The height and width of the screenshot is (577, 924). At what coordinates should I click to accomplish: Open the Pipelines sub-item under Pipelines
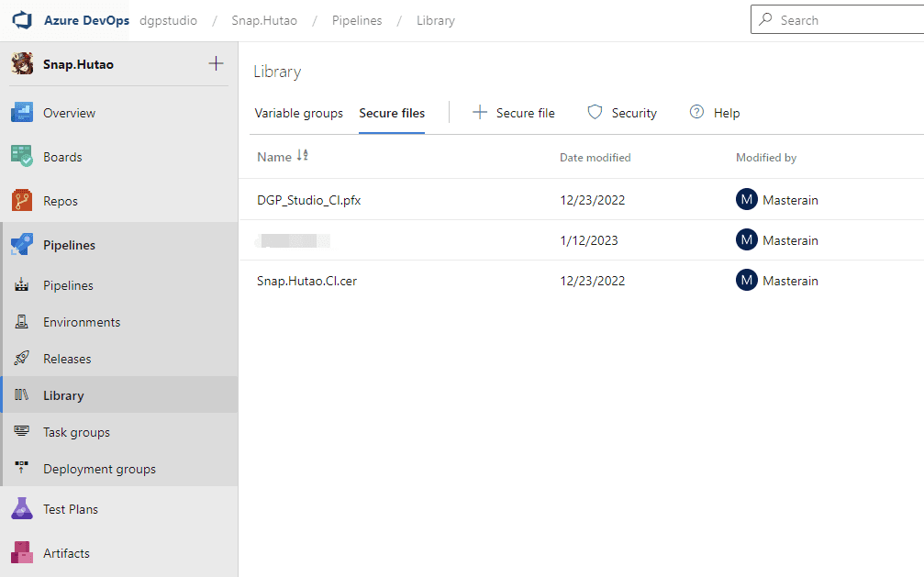(68, 286)
